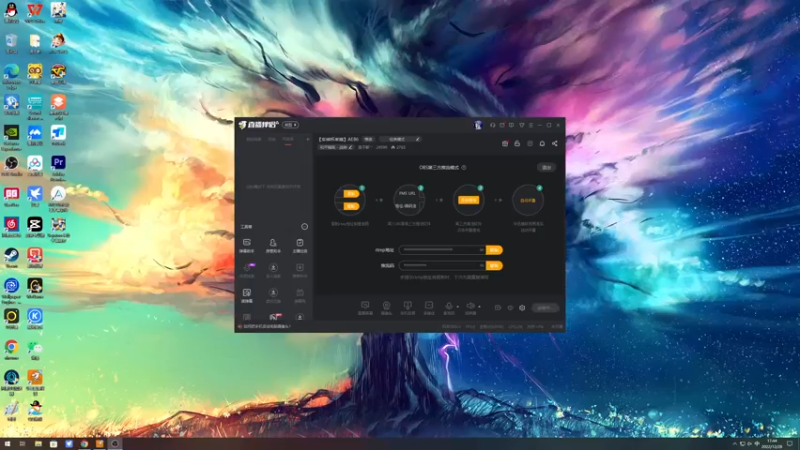Open the bottom bar camera tool

[x=387, y=308]
